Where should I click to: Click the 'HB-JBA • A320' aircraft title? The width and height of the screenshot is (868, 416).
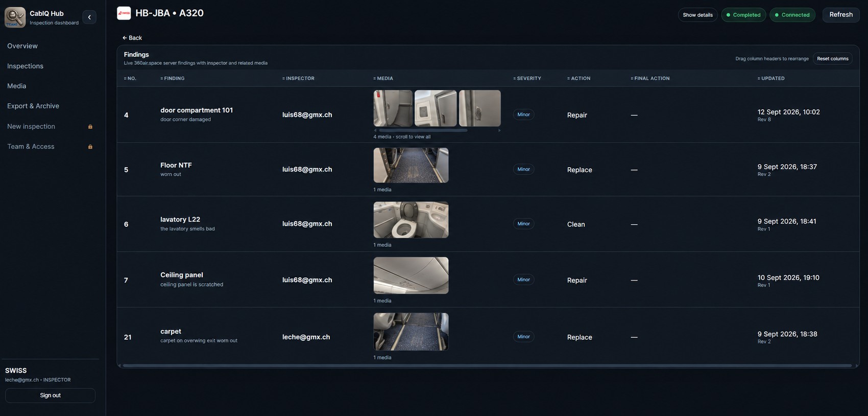pos(170,13)
